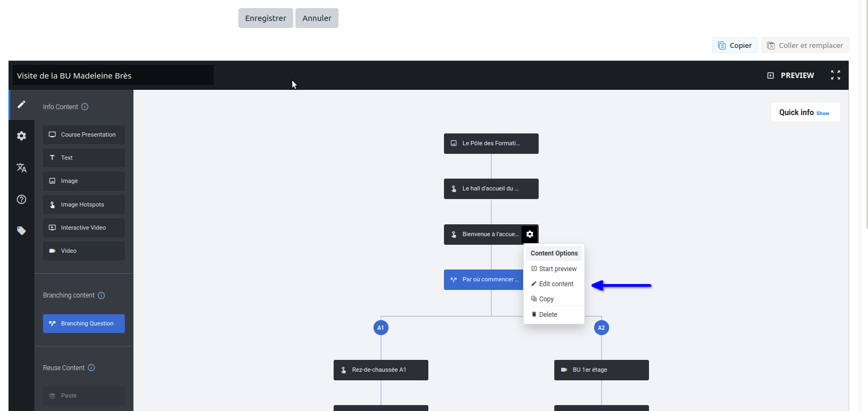Choose Start preview from Content Options
This screenshot has height=411, width=868.
[557, 269]
